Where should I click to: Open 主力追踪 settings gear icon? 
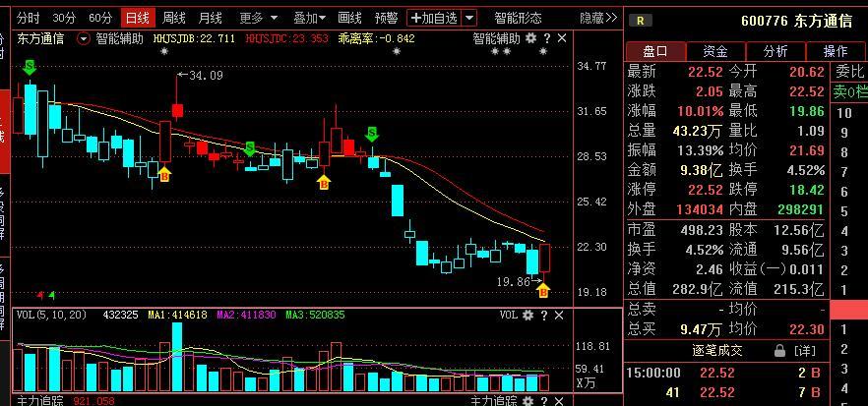point(528,400)
